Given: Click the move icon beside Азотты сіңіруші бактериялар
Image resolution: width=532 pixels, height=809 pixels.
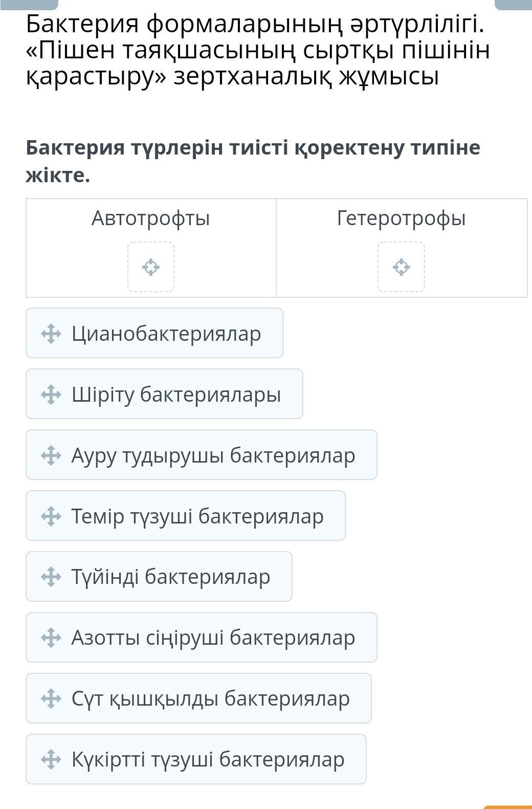Looking at the screenshot, I should tap(51, 638).
